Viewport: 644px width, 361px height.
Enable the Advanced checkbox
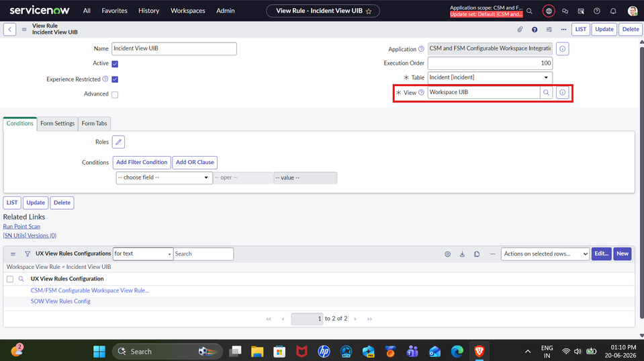(115, 95)
